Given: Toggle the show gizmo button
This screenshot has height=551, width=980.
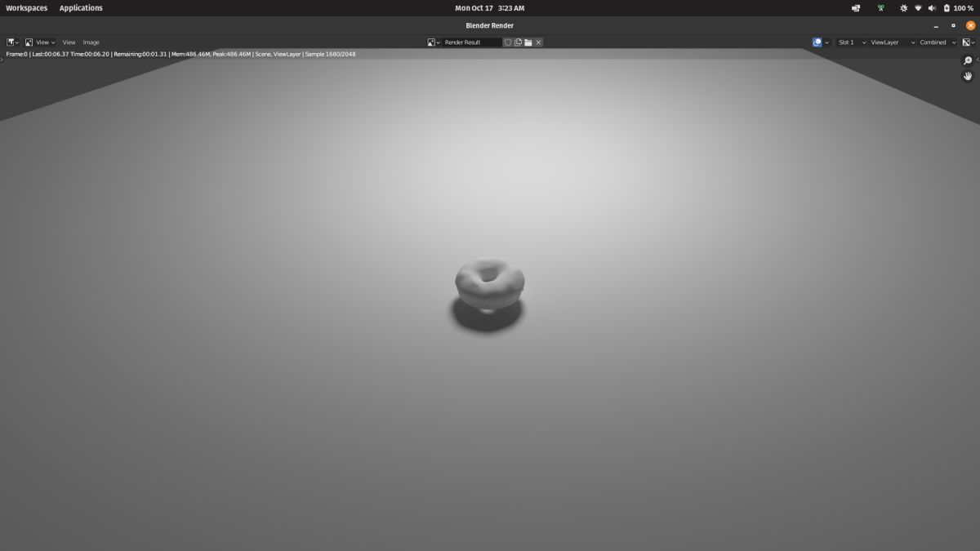Looking at the screenshot, I should point(817,42).
